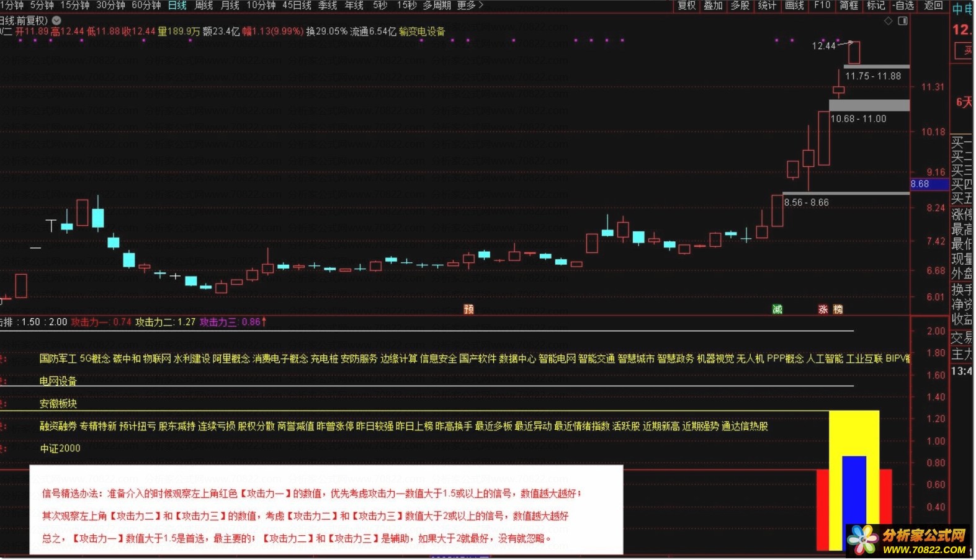Select the 年线 yearly tab
Image resolution: width=976 pixels, height=560 pixels.
pyautogui.click(x=354, y=5)
